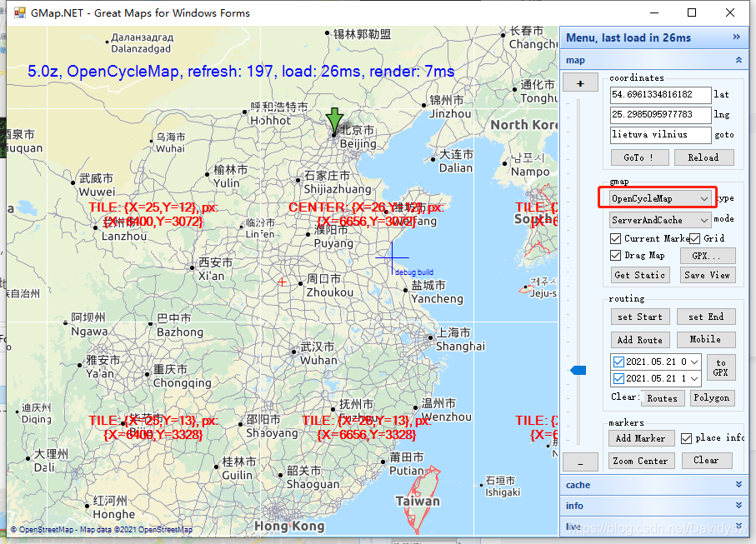Click the goto text field 'lietuva vilnius'

pos(660,134)
